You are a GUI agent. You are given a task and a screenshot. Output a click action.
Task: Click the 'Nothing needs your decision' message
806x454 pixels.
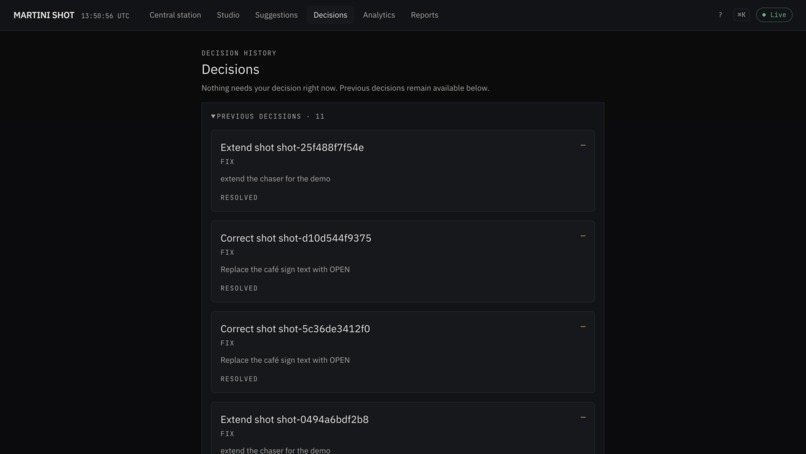pyautogui.click(x=345, y=88)
